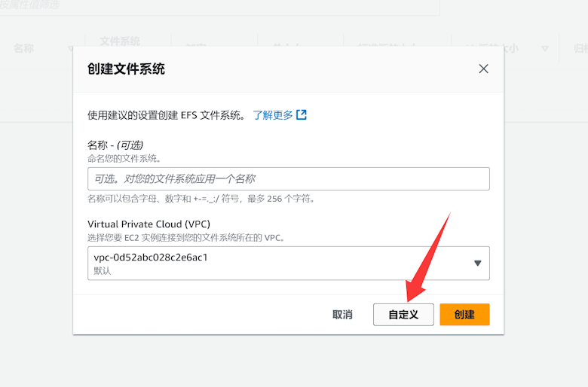Click the 名称 - (可选) field label
The image size is (588, 387).
coord(115,145)
